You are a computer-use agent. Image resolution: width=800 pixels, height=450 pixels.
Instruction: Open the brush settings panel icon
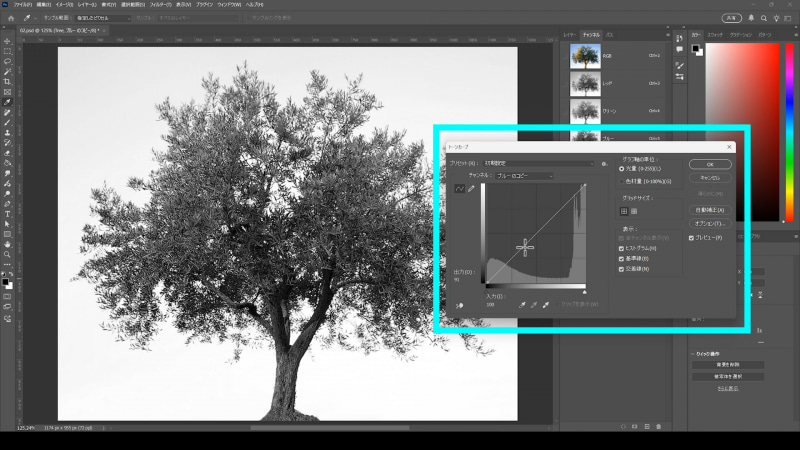coord(679,65)
